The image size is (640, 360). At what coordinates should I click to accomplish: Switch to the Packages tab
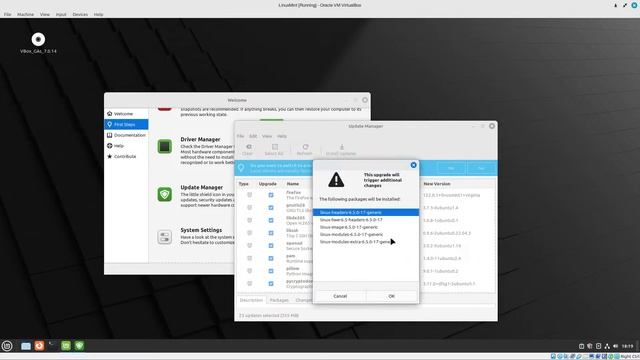click(279, 300)
